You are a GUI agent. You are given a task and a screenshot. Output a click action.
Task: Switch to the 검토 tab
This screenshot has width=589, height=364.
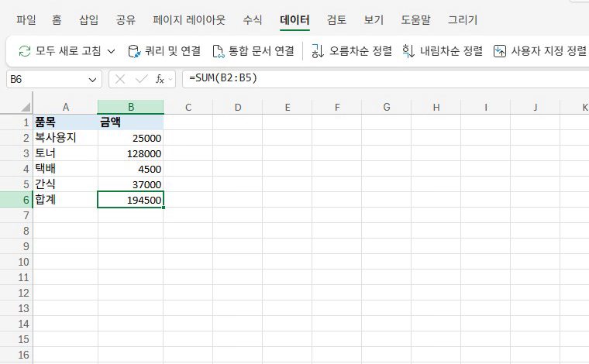[336, 19]
